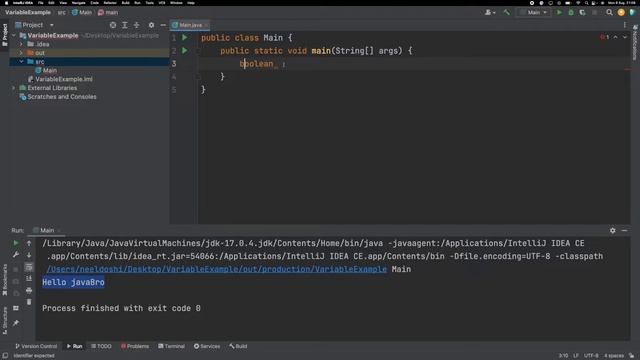Image resolution: width=640 pixels, height=360 pixels.
Task: Open the Services tool window tab
Action: click(207, 346)
